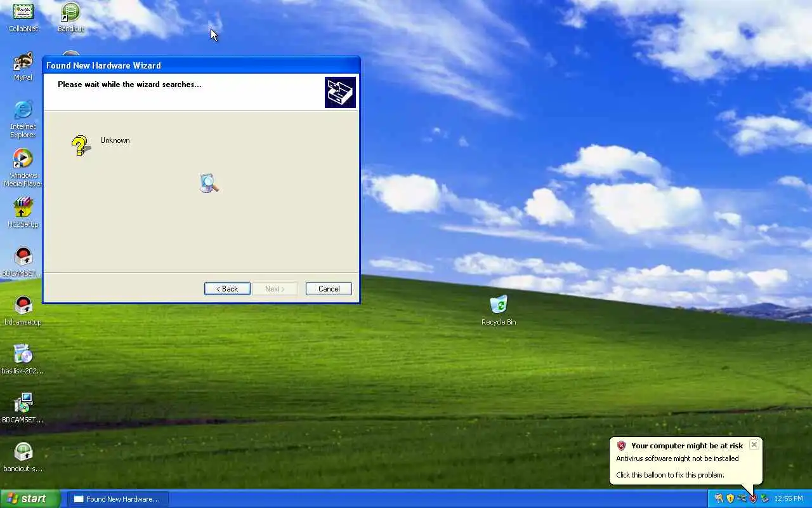
Task: Click the yellow shield update tray icon
Action: (x=730, y=498)
